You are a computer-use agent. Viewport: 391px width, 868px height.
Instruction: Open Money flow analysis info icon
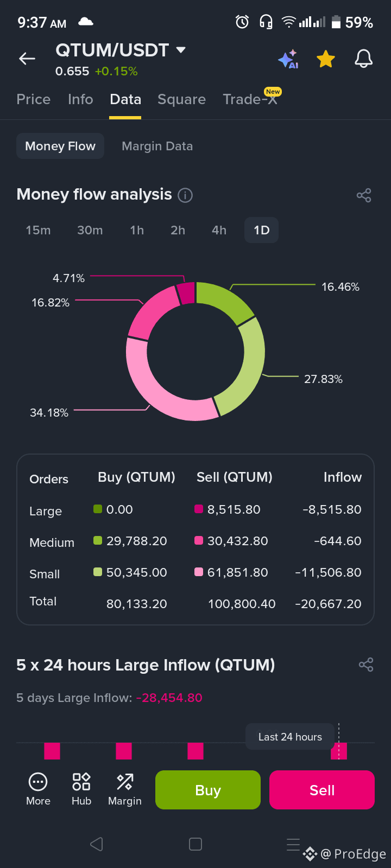pos(185,195)
